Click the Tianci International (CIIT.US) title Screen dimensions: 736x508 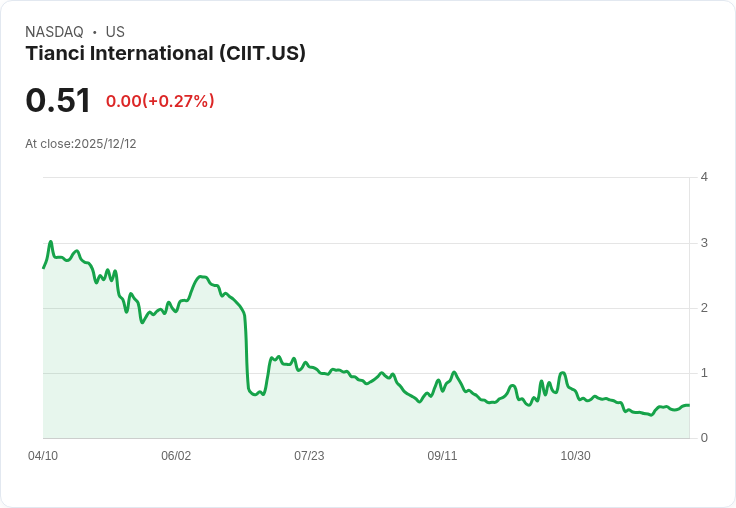point(165,53)
